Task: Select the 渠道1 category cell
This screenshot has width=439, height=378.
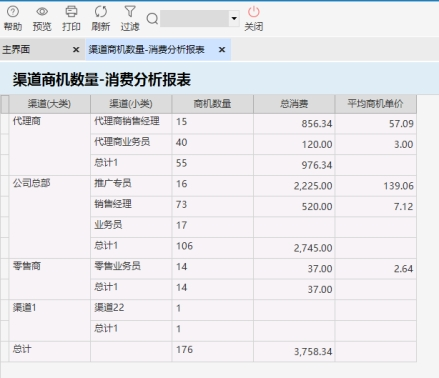Action: coord(50,320)
